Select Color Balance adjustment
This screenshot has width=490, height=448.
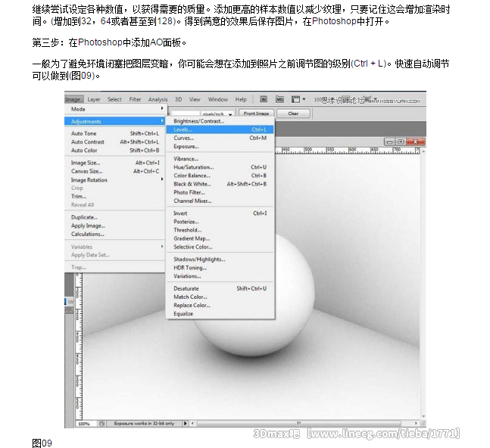pos(220,176)
